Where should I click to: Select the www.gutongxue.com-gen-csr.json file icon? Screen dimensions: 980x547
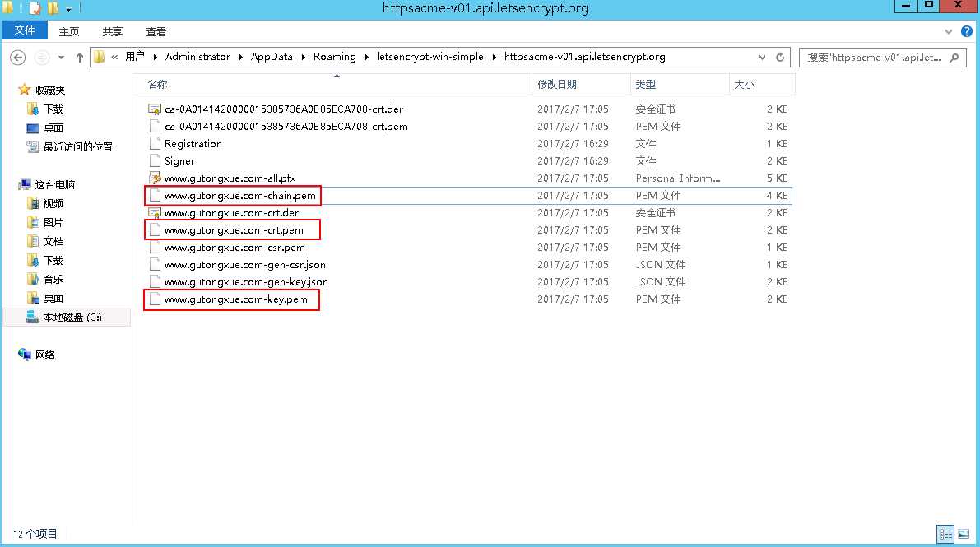[155, 264]
